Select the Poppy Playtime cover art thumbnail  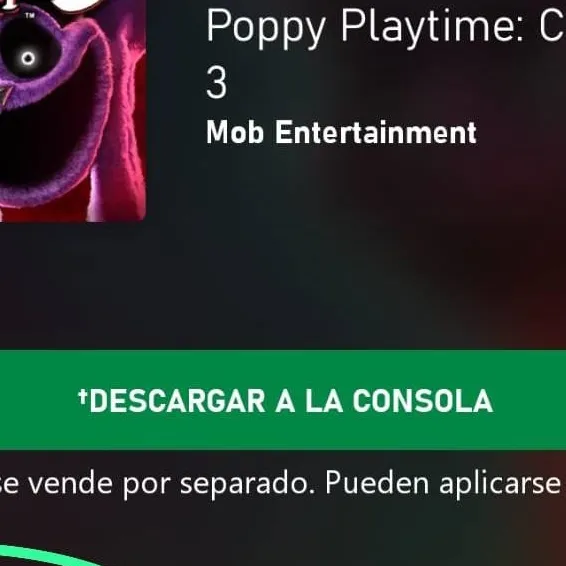coord(73,110)
